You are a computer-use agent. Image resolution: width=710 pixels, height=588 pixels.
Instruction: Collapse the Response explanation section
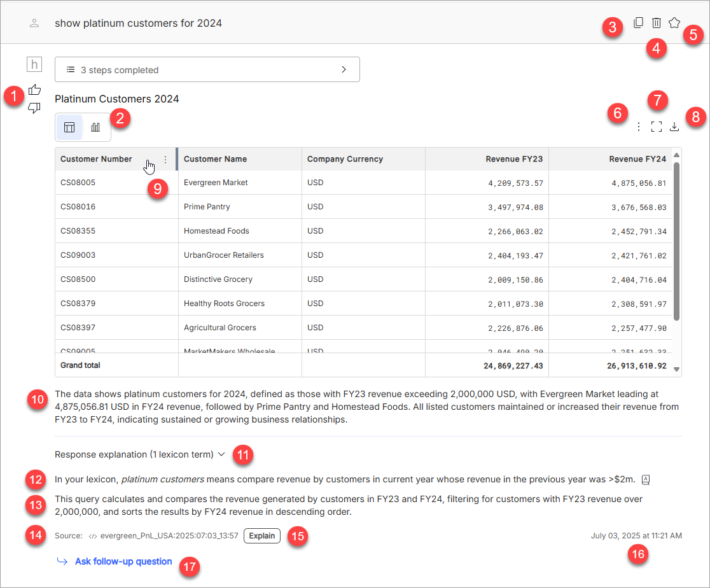(x=221, y=454)
